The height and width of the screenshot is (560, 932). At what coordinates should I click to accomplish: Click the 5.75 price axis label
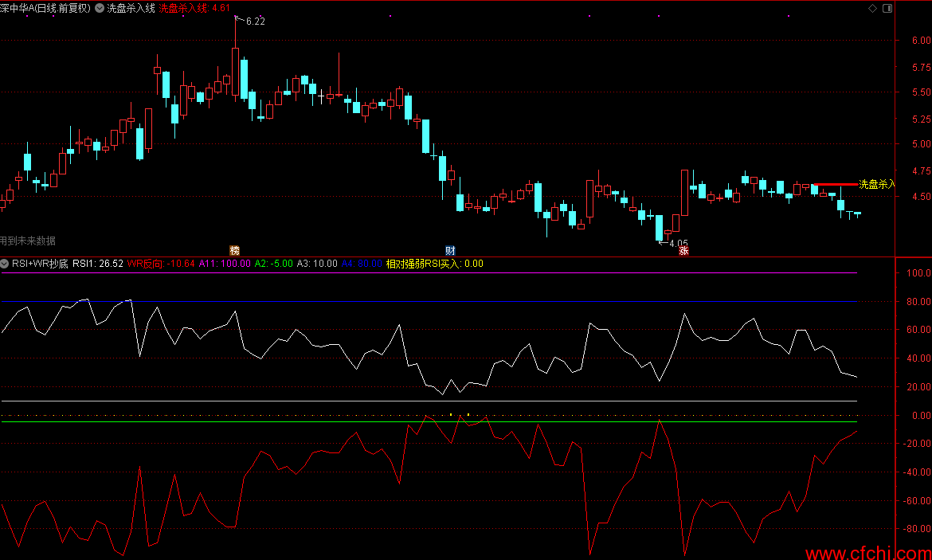[922, 67]
